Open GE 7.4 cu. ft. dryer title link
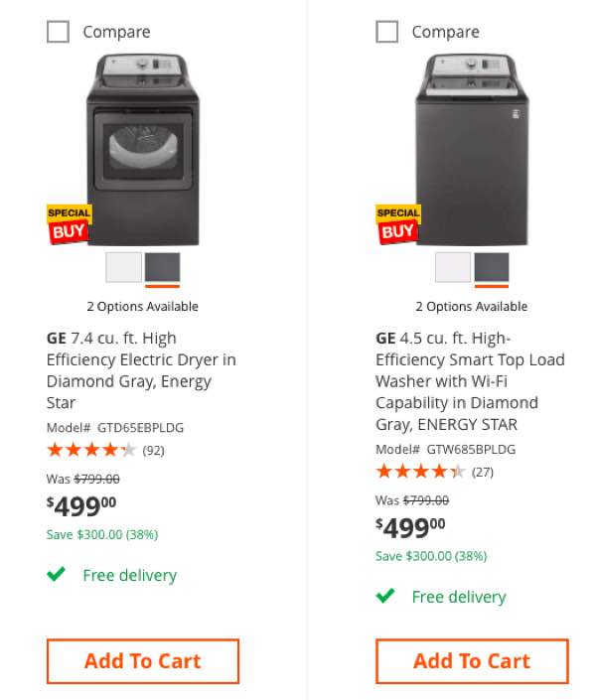This screenshot has height=700, width=596. coord(141,370)
